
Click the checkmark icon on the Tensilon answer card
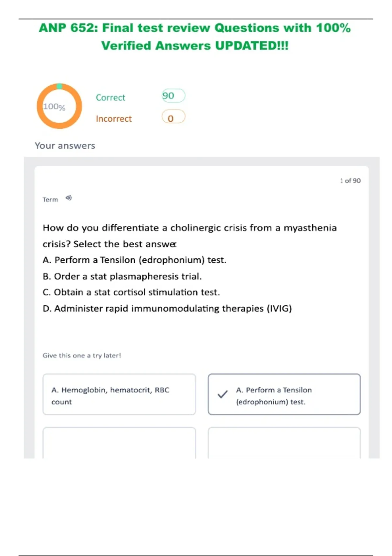tap(222, 394)
